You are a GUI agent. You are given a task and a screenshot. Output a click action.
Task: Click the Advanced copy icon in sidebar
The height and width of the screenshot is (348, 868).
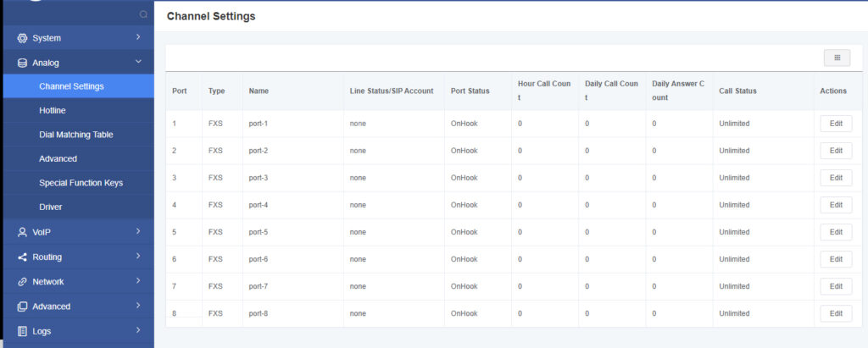23,307
